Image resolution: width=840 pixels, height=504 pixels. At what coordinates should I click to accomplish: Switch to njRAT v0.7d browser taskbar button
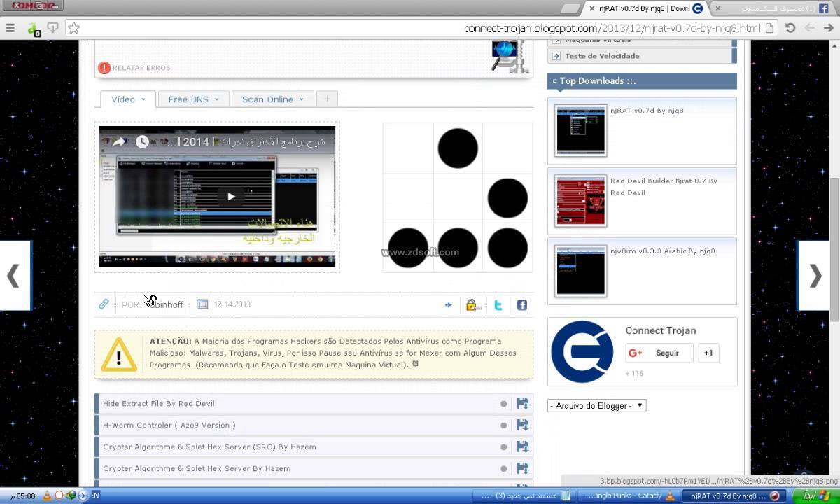736,496
